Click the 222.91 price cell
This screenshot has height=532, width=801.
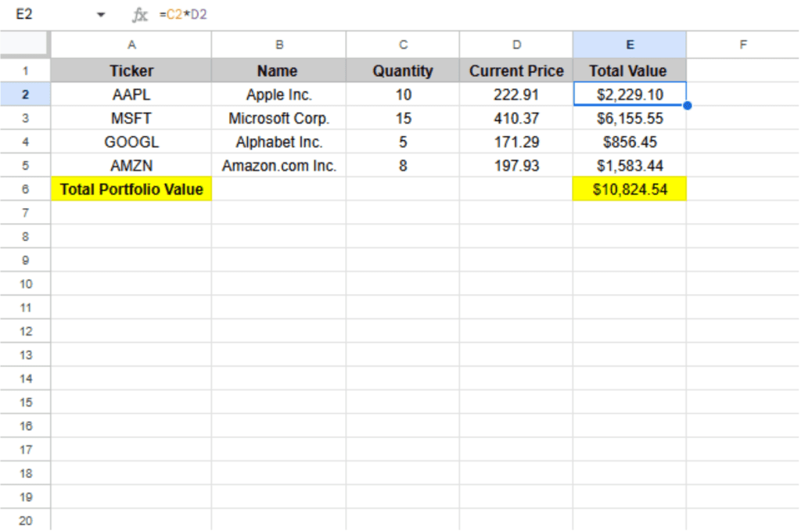pyautogui.click(x=515, y=95)
